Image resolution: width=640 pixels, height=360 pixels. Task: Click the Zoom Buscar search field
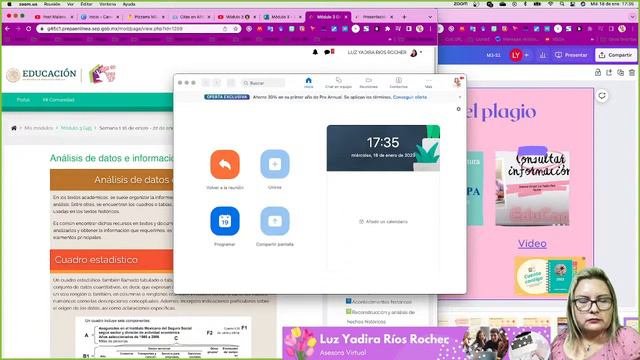coord(263,83)
